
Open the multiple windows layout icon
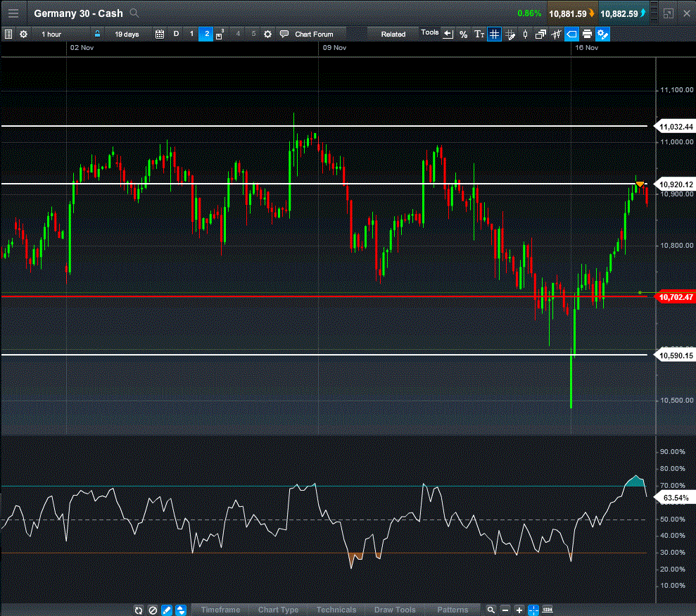click(540, 34)
